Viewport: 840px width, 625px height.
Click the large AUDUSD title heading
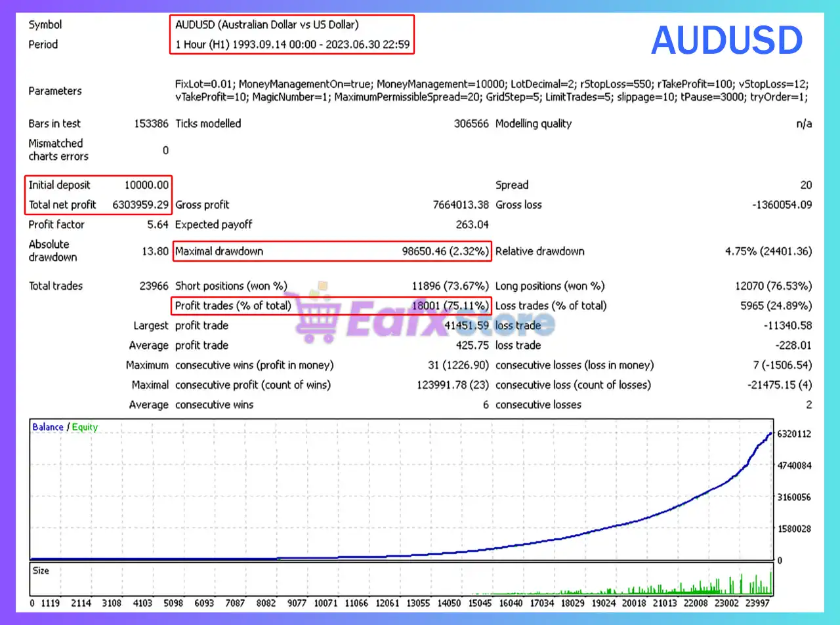coord(726,41)
